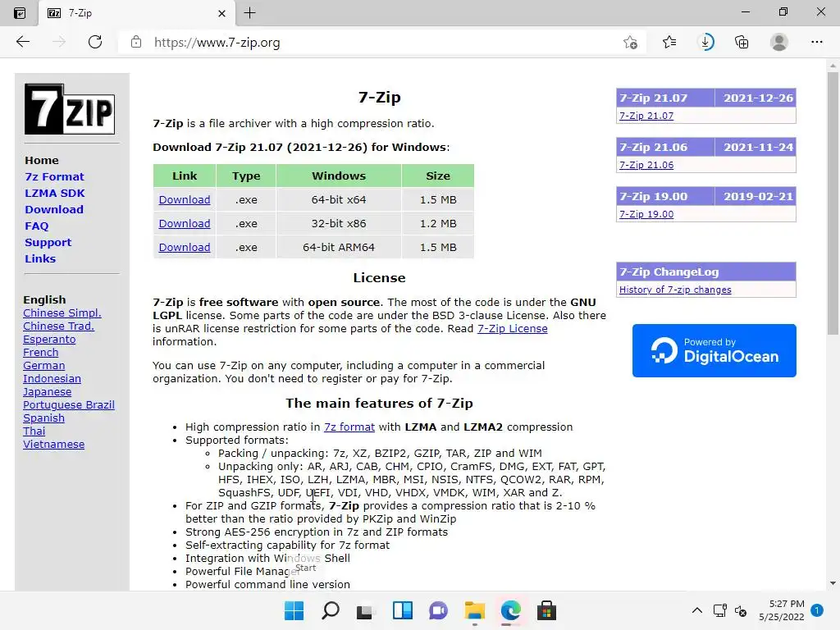Open History of 7-zip changes link
Viewport: 840px width, 630px height.
[x=675, y=290]
